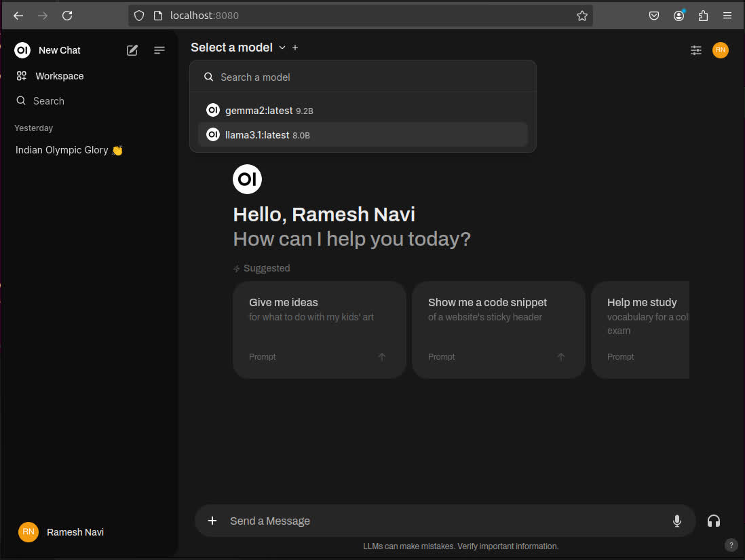Add another model with the plus button
Viewport: 745px width, 560px height.
295,48
